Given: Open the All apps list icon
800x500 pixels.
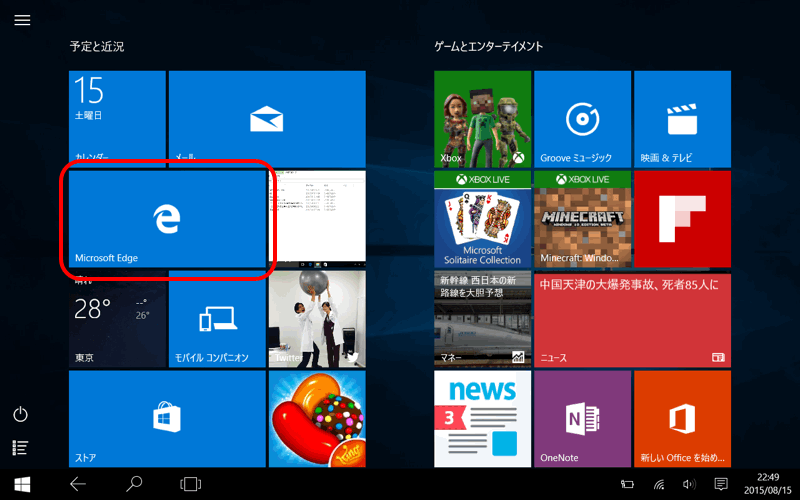Looking at the screenshot, I should click(x=20, y=447).
